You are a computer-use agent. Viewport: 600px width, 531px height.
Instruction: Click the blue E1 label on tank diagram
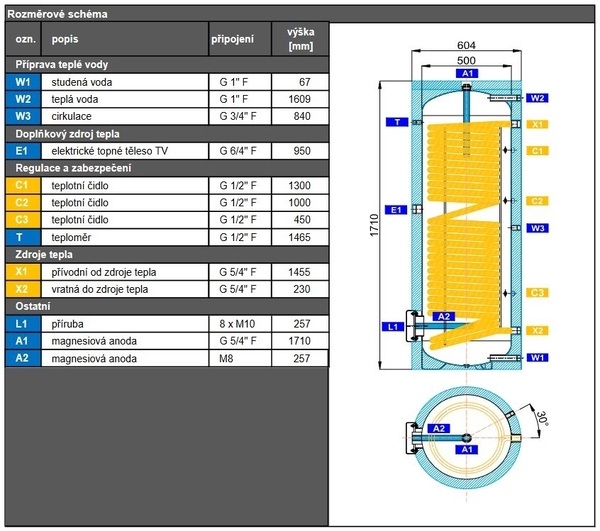[x=396, y=210]
